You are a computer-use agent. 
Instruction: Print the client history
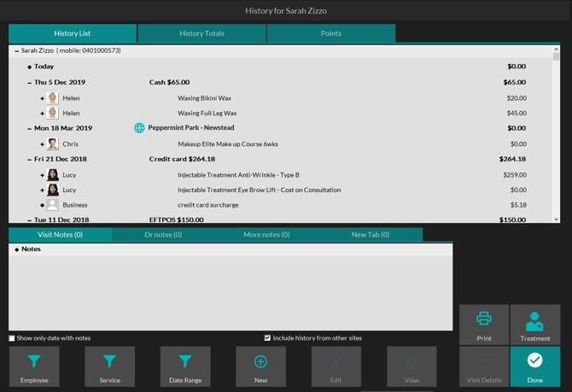tap(484, 325)
